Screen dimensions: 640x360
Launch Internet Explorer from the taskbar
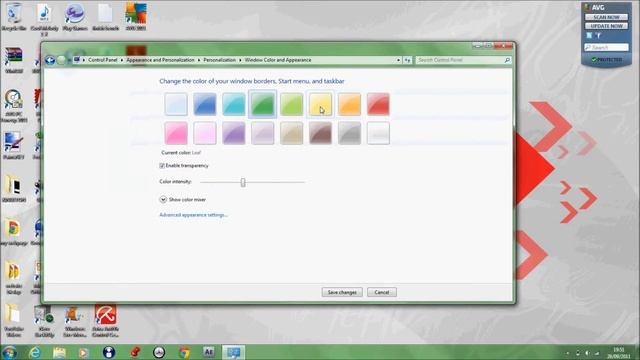coord(35,352)
